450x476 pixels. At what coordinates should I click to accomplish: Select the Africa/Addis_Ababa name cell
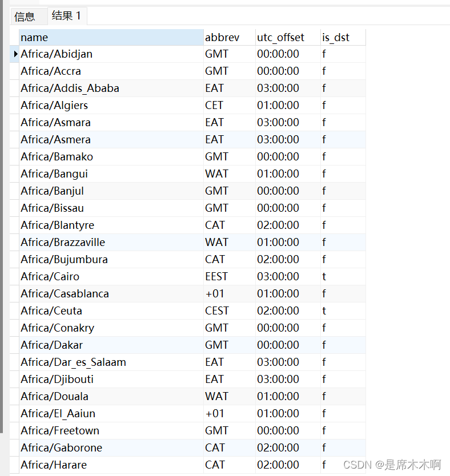click(x=111, y=88)
